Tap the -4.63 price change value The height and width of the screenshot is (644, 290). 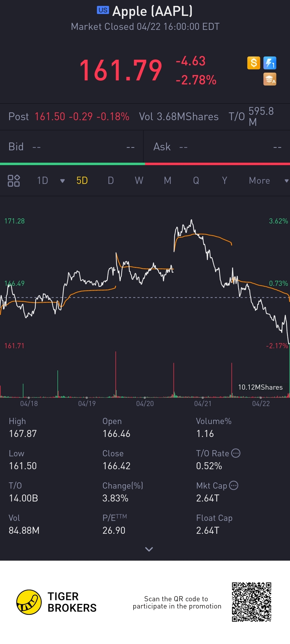click(191, 61)
